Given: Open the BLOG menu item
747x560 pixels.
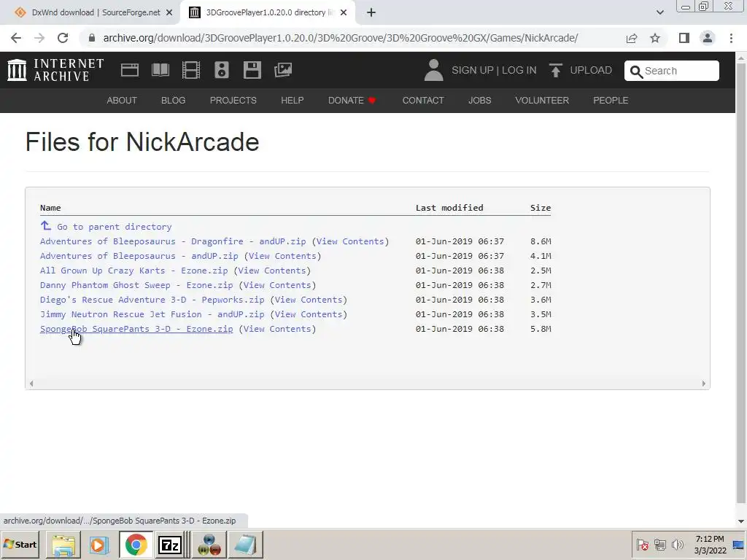Looking at the screenshot, I should point(174,101).
